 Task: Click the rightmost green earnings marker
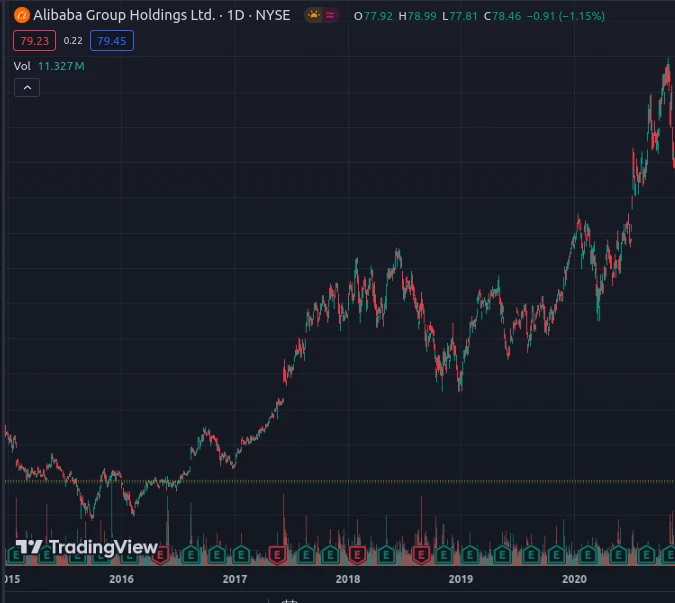point(667,553)
